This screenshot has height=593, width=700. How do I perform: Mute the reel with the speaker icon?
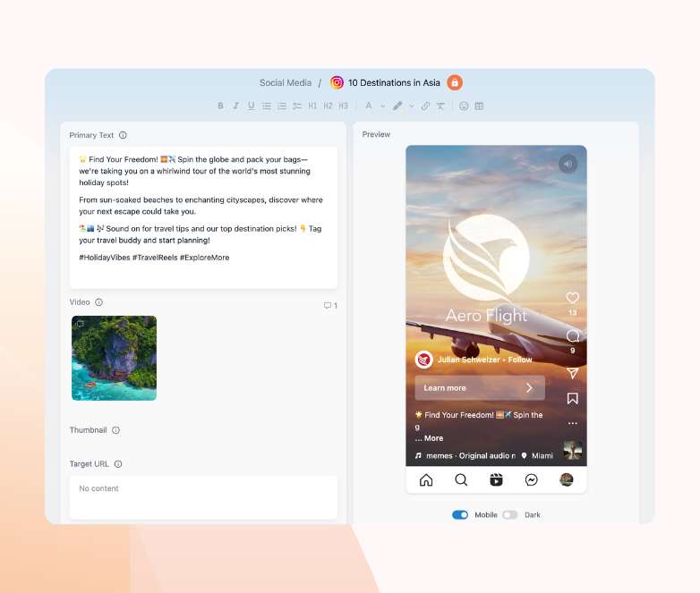pos(568,164)
